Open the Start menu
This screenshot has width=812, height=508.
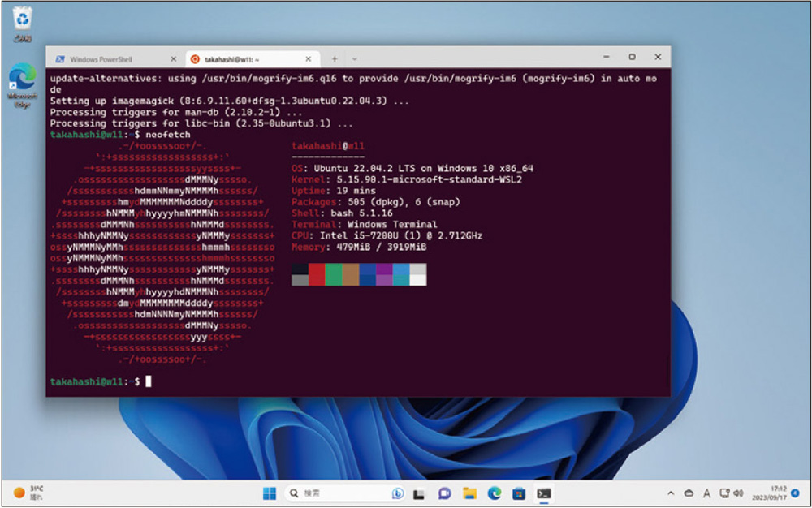(270, 493)
